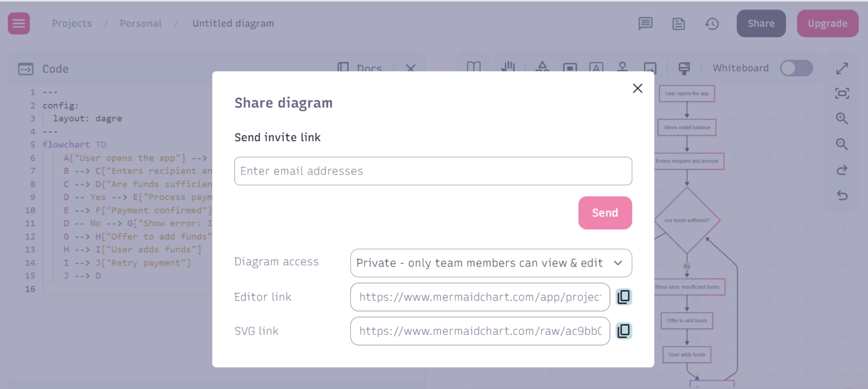The height and width of the screenshot is (389, 868).
Task: Open the Shapes tool
Action: tap(542, 68)
